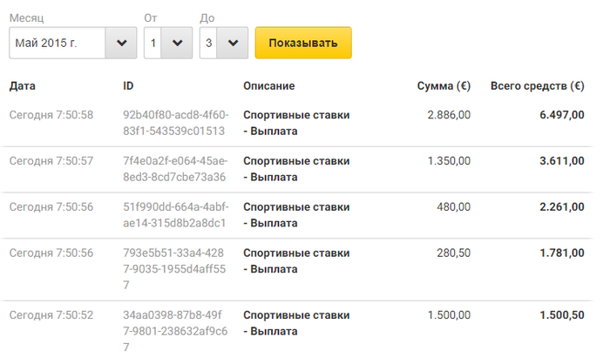Expand the От day dropdown arrow
The height and width of the screenshot is (364, 610).
[177, 43]
